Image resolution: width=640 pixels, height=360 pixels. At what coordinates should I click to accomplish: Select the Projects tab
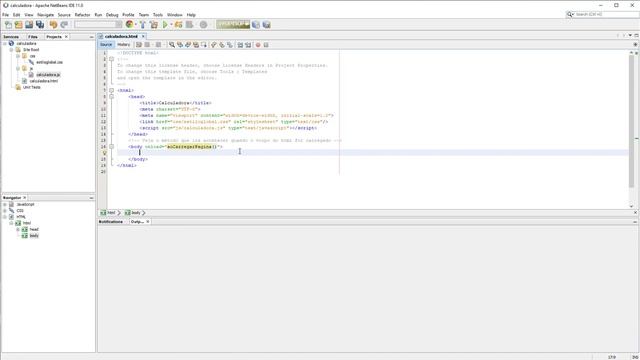coord(54,37)
